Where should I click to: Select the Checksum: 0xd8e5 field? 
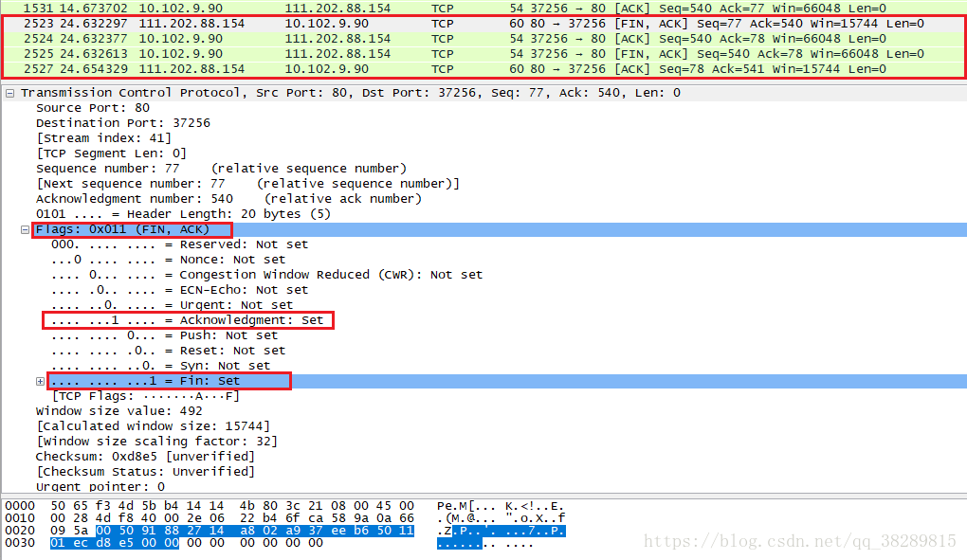click(146, 457)
